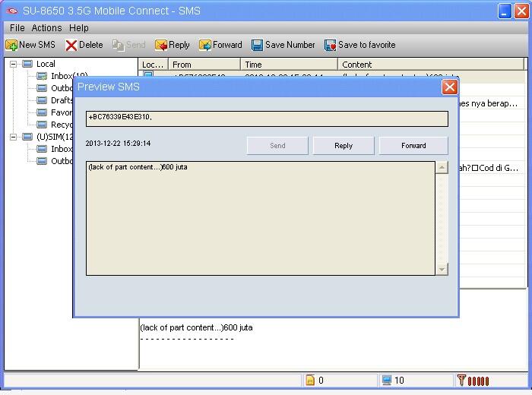Sort messages by the Time column header
532x395 pixels.
point(289,65)
